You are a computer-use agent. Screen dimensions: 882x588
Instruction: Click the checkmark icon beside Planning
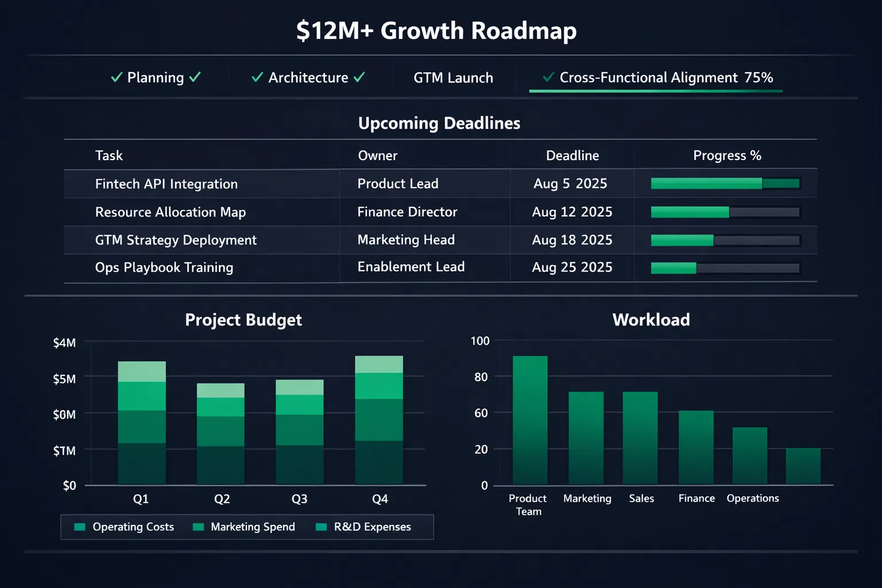pyautogui.click(x=117, y=77)
